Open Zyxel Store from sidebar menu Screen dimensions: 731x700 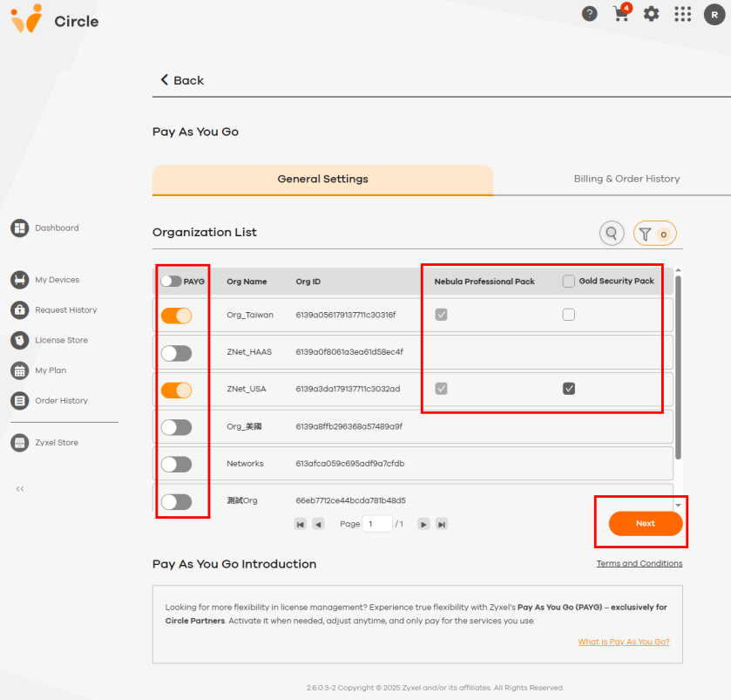pyautogui.click(x=57, y=443)
